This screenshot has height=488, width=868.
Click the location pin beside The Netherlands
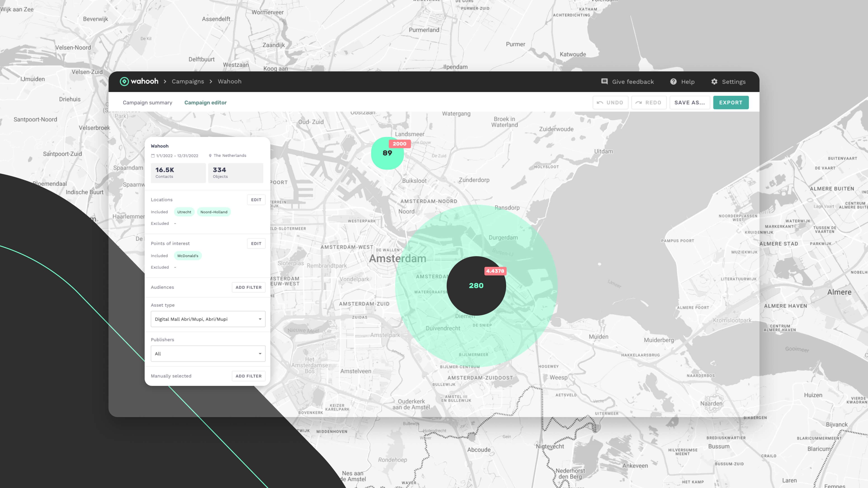click(210, 156)
